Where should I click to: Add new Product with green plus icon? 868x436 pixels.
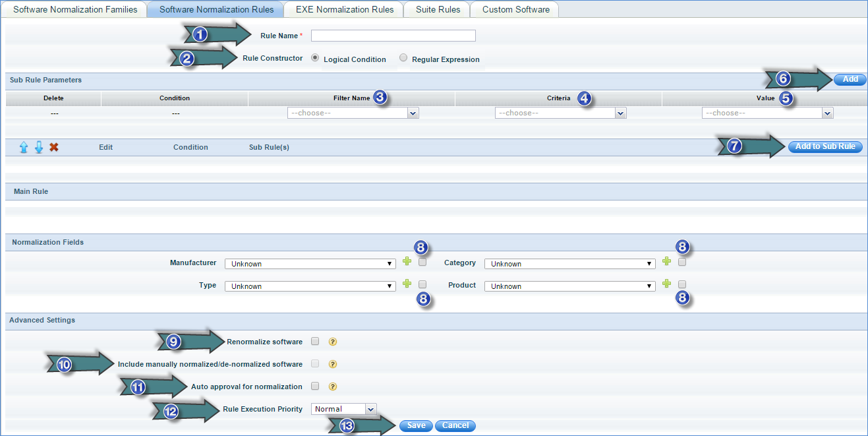click(x=666, y=284)
